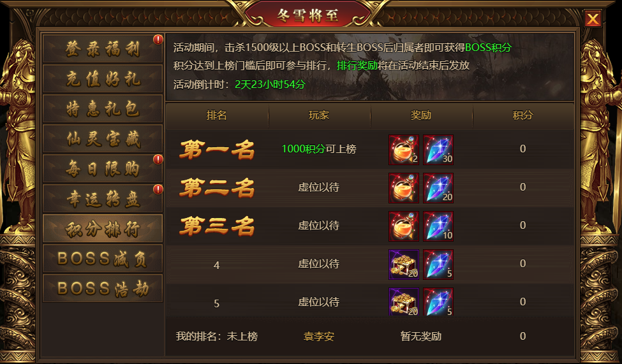Click rank 5 blue crystal reward icon
Screen dimensions: 622x364
point(438,302)
